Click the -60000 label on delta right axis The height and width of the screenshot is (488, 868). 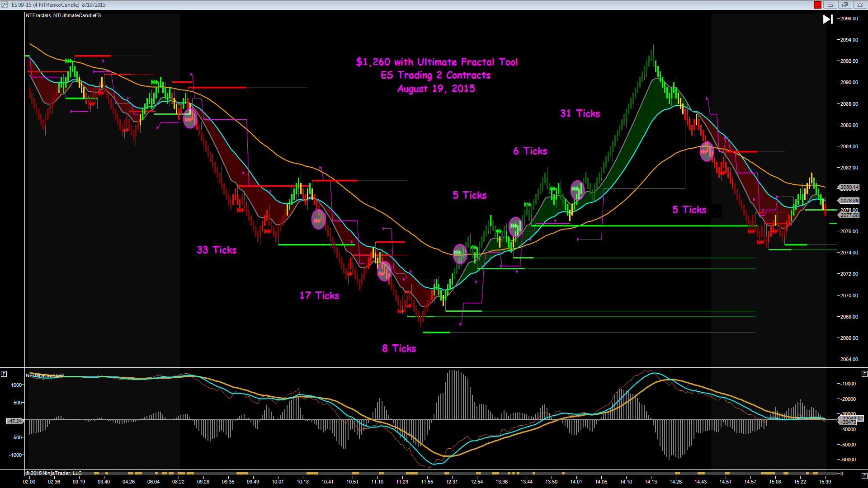coord(848,460)
